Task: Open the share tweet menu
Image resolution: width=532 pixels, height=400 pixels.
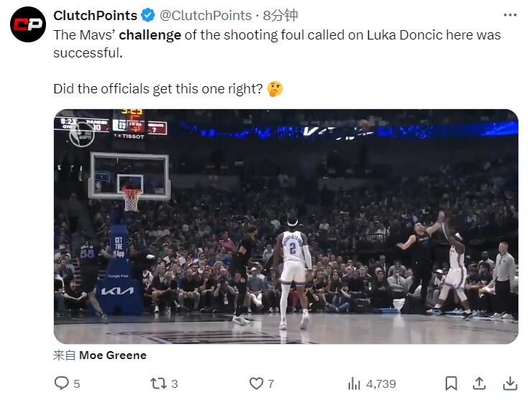Action: point(480,383)
